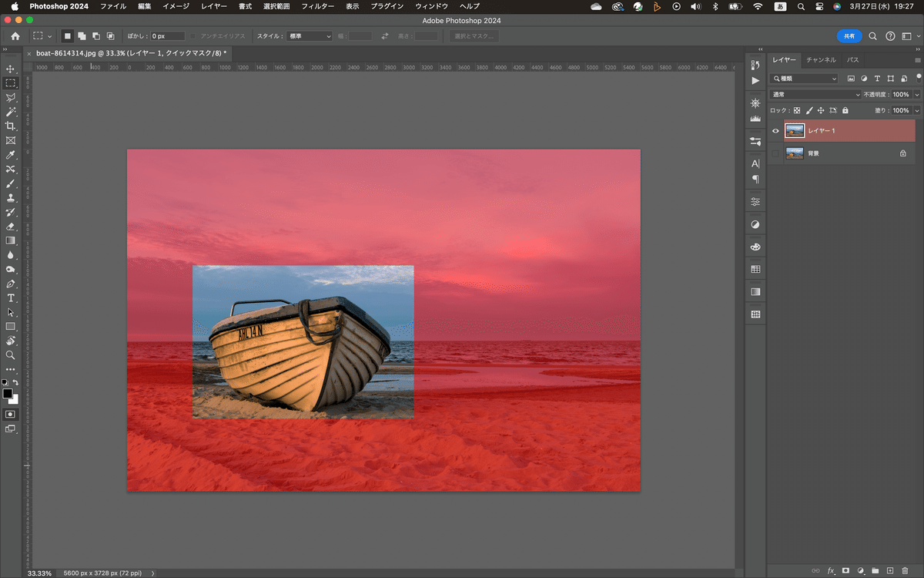The width and height of the screenshot is (924, 578).
Task: Select the Horizontal Type tool in the toolbar
Action: [11, 298]
